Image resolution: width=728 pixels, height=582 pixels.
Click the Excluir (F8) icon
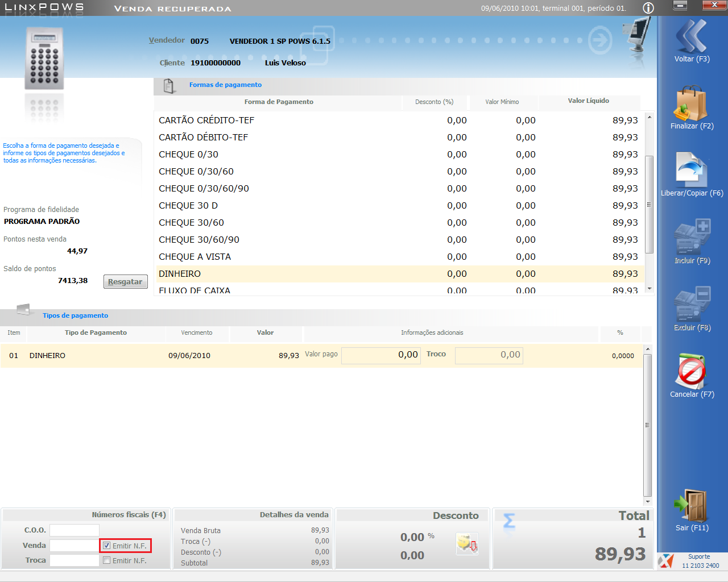[692, 304]
